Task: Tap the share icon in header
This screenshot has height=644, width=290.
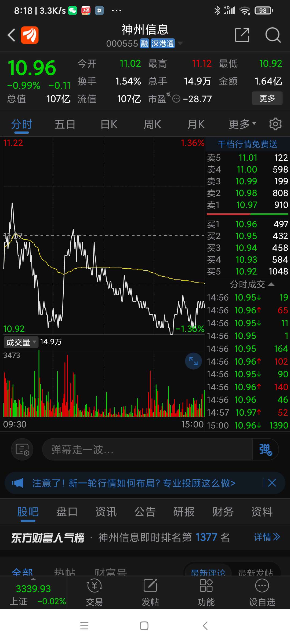Action: coord(242,35)
